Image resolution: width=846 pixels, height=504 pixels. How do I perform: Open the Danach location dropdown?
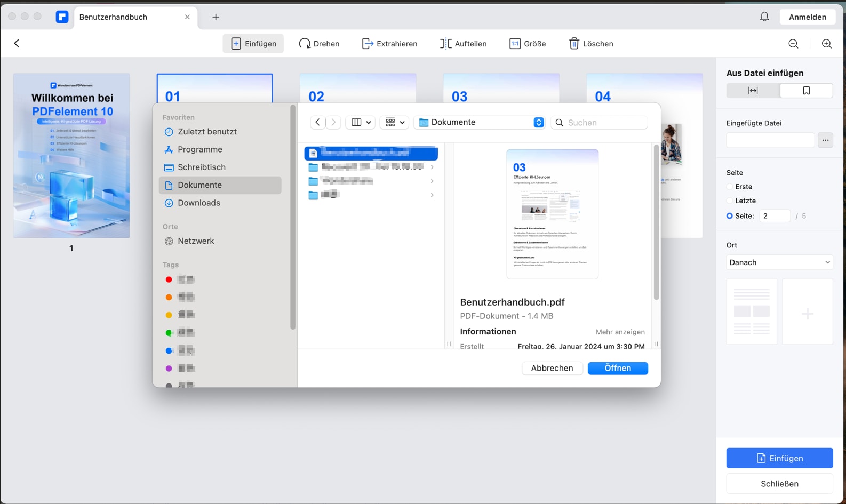(x=779, y=262)
